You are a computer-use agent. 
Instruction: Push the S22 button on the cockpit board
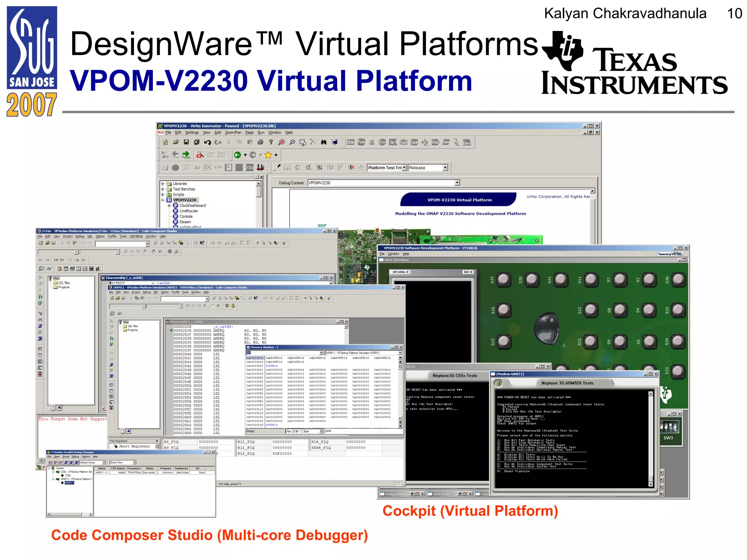point(504,280)
